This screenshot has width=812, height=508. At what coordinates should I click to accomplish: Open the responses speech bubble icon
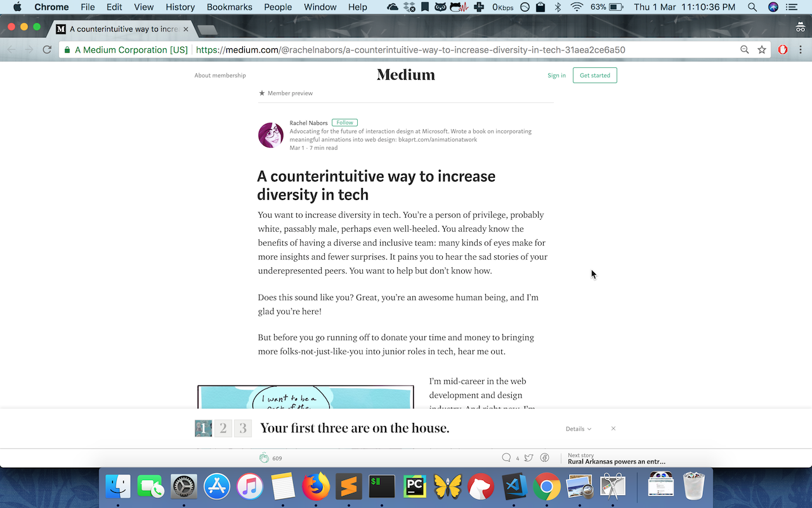[506, 458]
